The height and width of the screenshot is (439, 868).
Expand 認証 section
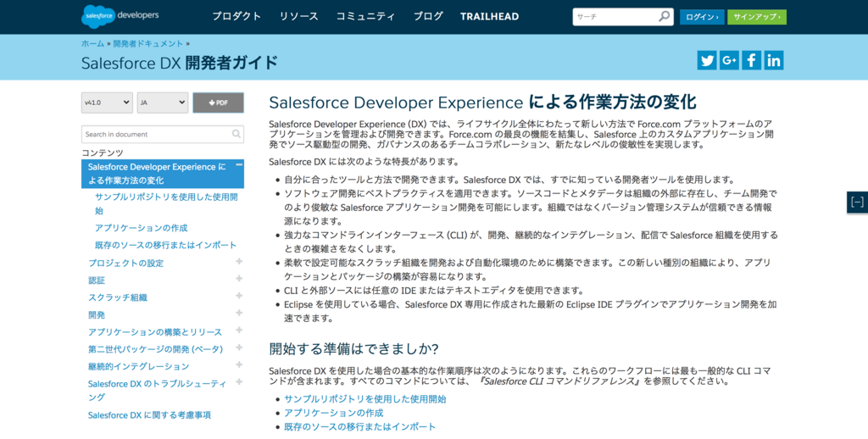[239, 279]
